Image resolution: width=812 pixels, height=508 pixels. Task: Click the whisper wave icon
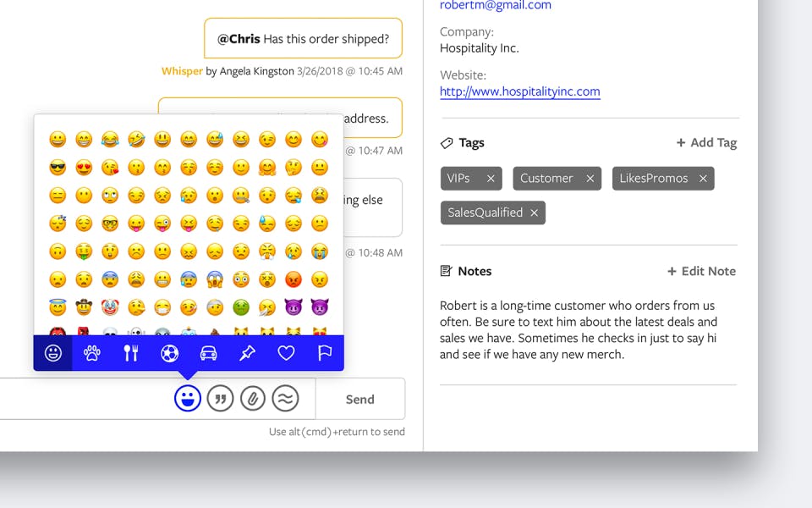[x=285, y=399]
